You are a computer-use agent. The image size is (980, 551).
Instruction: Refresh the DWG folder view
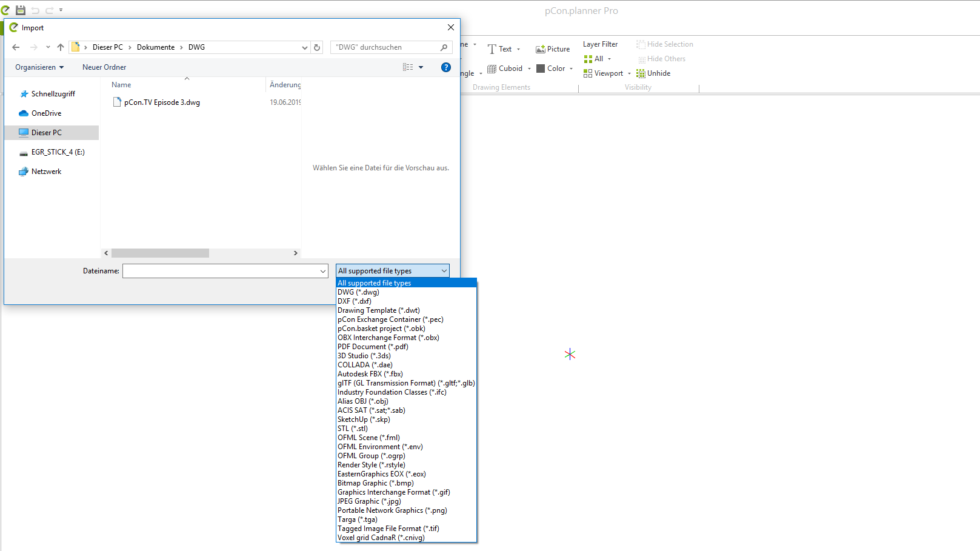(317, 47)
